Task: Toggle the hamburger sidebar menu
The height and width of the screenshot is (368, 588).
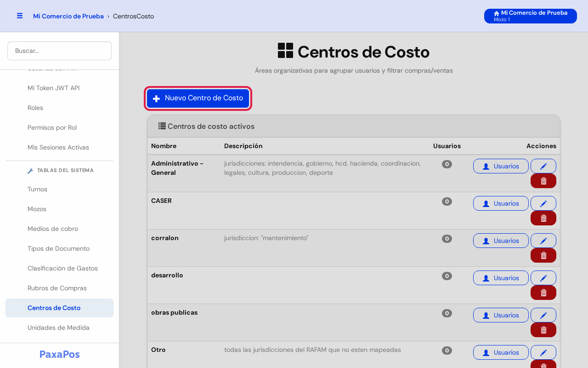Action: [20, 16]
